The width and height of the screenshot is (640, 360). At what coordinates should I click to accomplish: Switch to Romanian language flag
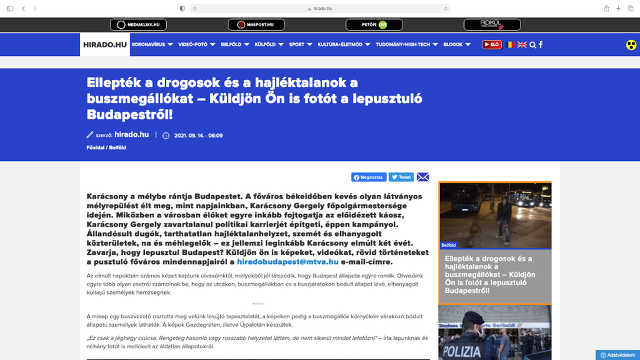pos(511,44)
